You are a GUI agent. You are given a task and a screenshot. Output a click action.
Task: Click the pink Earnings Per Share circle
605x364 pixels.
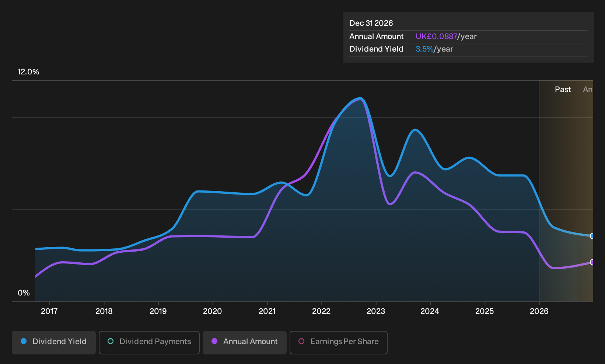coord(301,341)
